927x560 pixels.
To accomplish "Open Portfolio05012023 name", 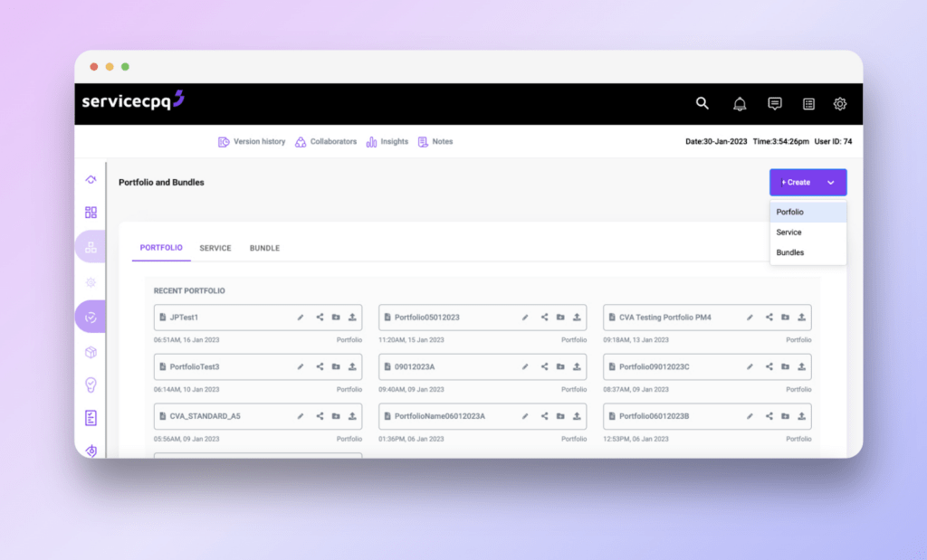I will (x=427, y=318).
